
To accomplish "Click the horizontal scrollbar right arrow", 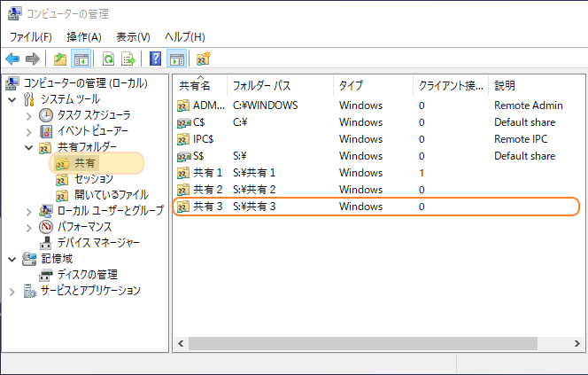I will coord(576,343).
